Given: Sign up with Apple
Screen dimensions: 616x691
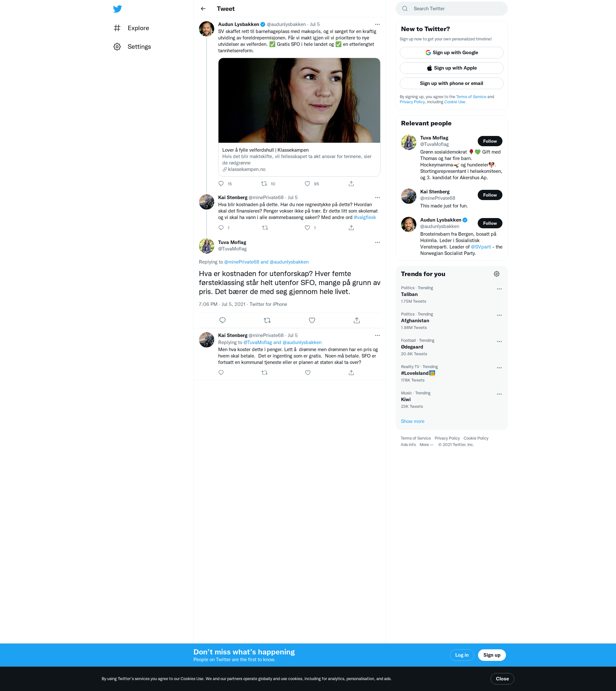Looking at the screenshot, I should [451, 68].
